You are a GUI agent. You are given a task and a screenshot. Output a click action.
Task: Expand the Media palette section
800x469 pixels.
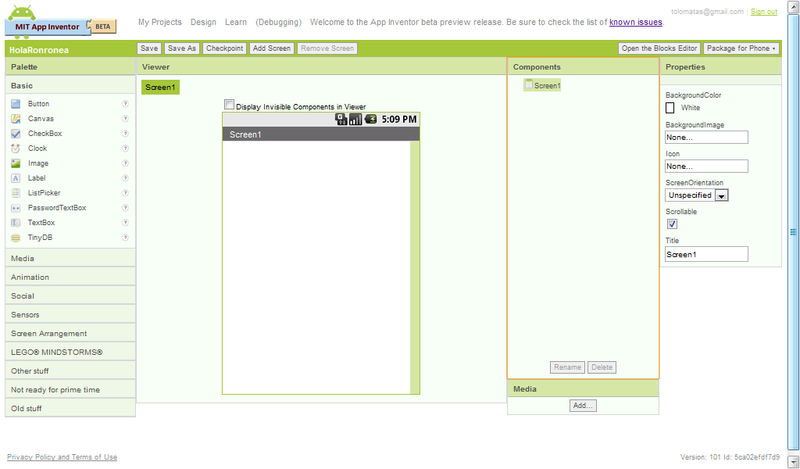click(x=70, y=258)
